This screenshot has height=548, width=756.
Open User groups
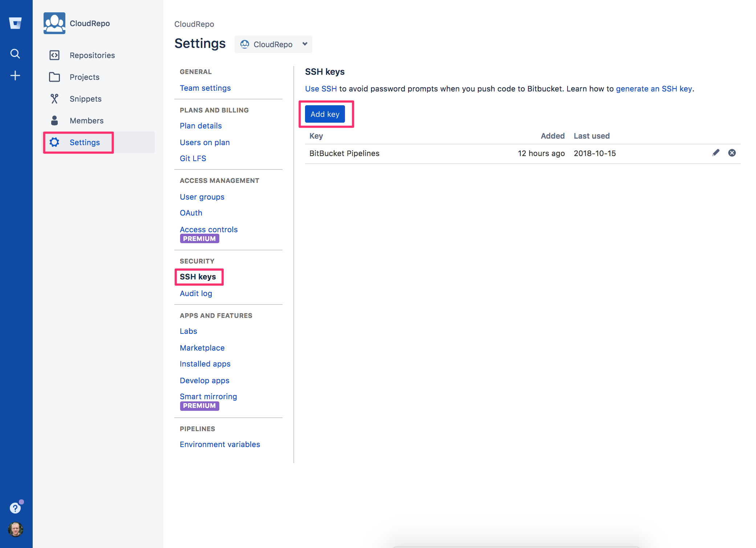coord(202,197)
